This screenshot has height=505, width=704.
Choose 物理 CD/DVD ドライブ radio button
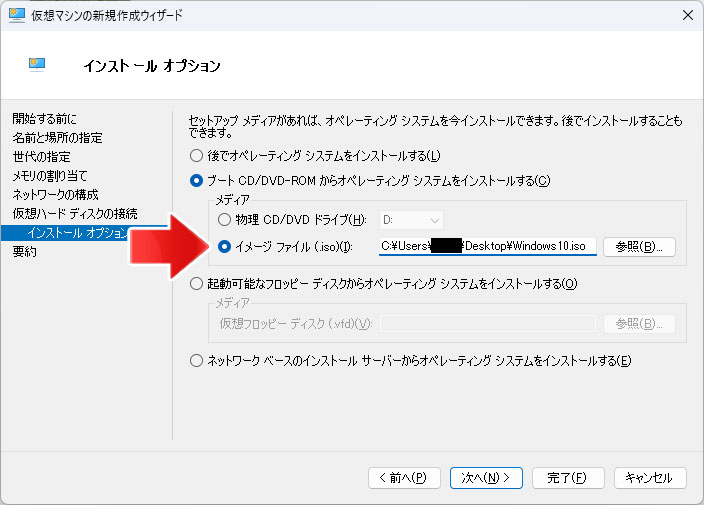coord(224,220)
